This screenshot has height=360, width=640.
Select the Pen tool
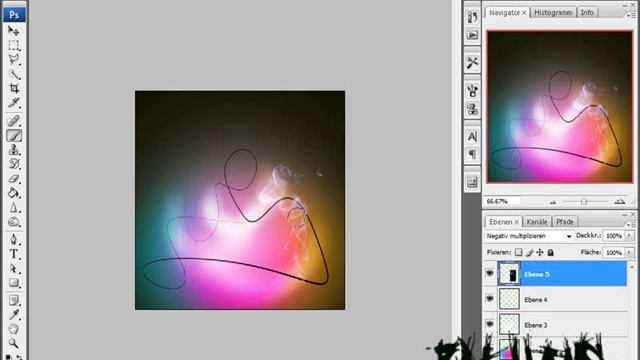[14, 239]
